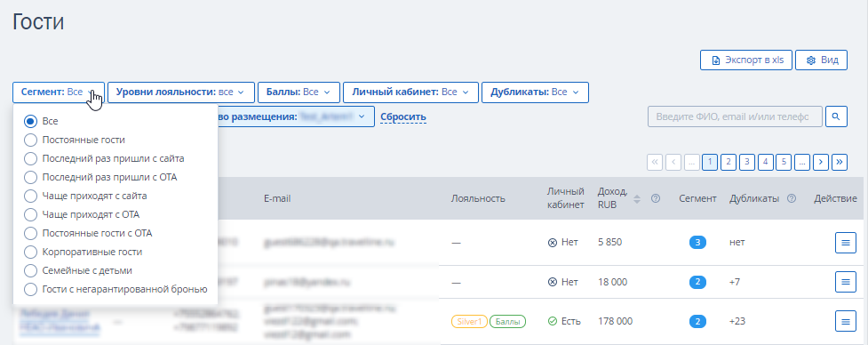Open pagination page 3
Image resolution: width=868 pixels, height=345 pixels.
[747, 162]
